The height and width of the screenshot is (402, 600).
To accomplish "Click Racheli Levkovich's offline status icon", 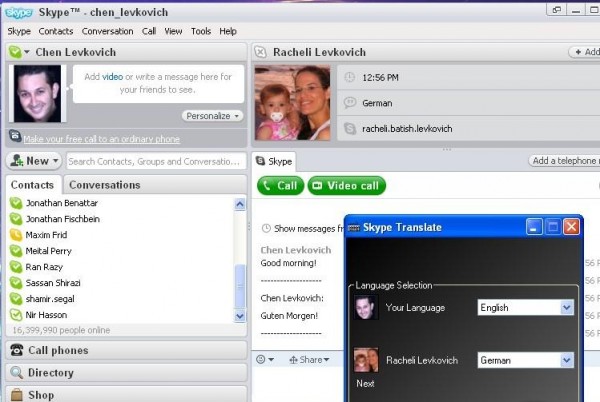I will tap(261, 52).
